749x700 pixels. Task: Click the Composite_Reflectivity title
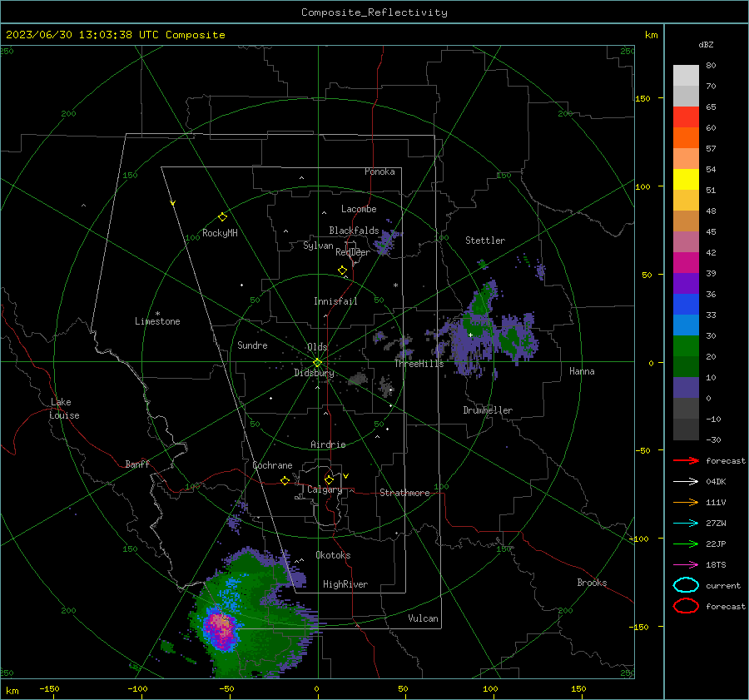[x=374, y=12]
